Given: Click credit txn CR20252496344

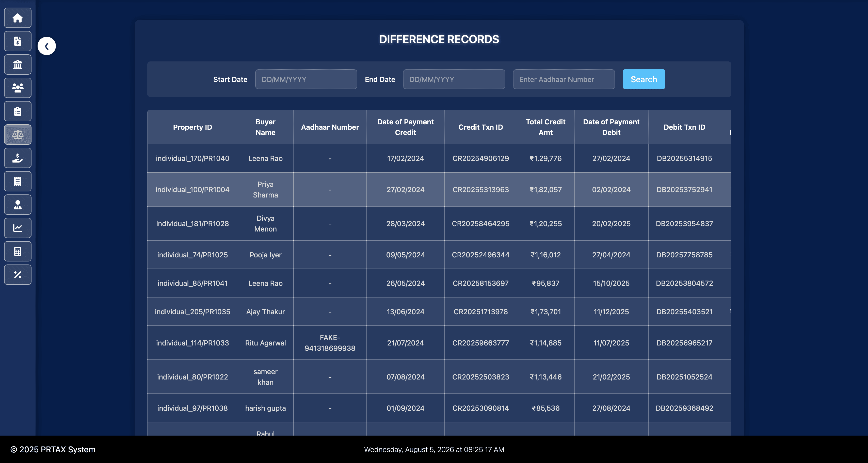Looking at the screenshot, I should [x=480, y=255].
